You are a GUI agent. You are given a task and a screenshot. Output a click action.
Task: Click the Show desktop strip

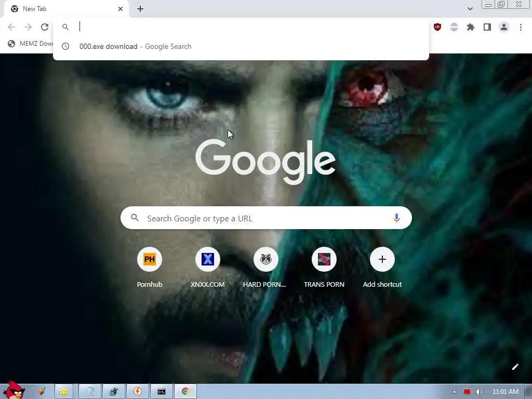coord(528,392)
